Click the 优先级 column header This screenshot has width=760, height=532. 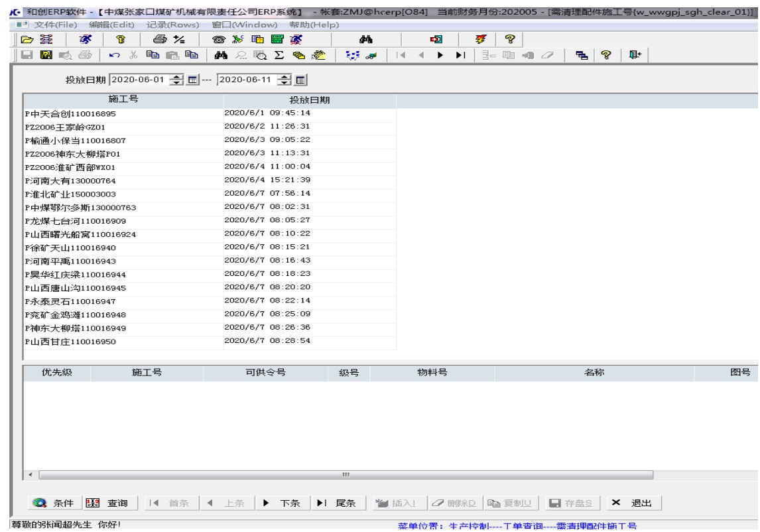click(x=57, y=373)
